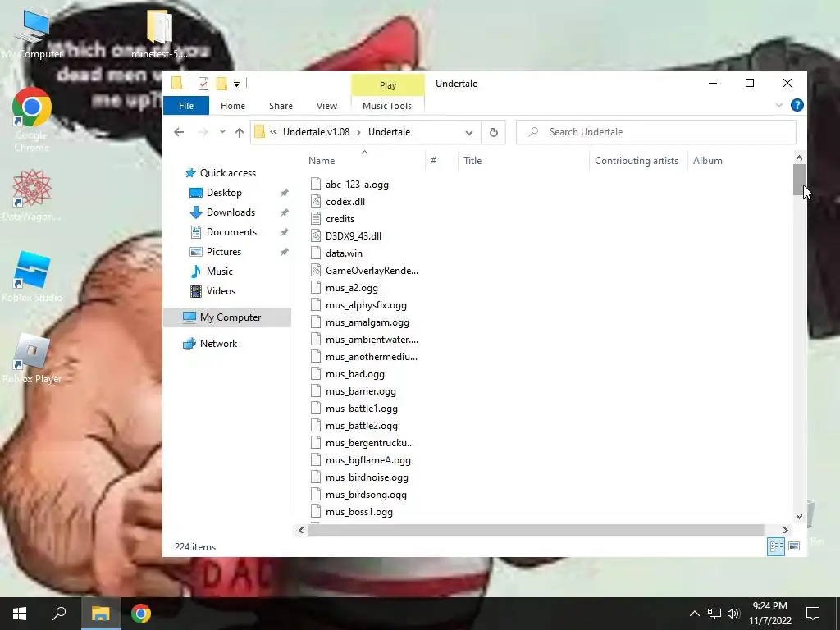Viewport: 840px width, 630px height.
Task: Click the Search Undertale box
Action: [655, 132]
